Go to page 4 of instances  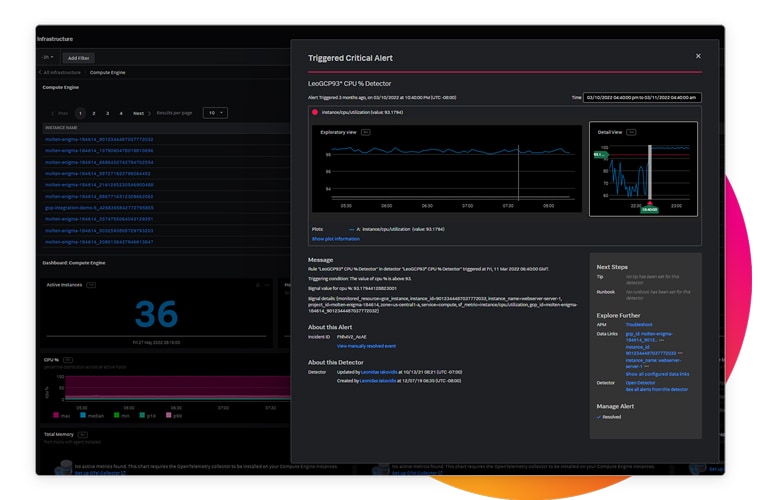point(121,113)
